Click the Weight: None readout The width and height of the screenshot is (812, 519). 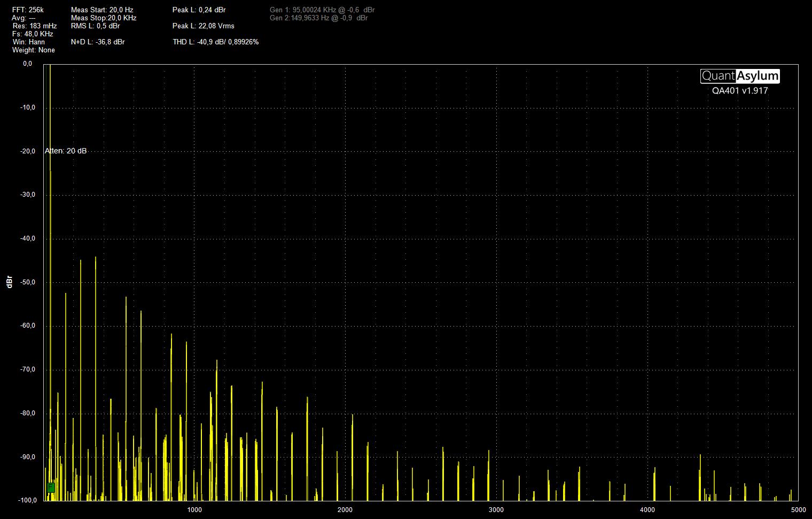click(34, 50)
